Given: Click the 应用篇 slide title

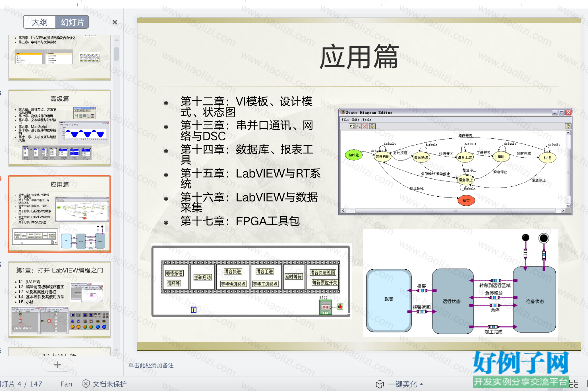Looking at the screenshot, I should pyautogui.click(x=359, y=57).
